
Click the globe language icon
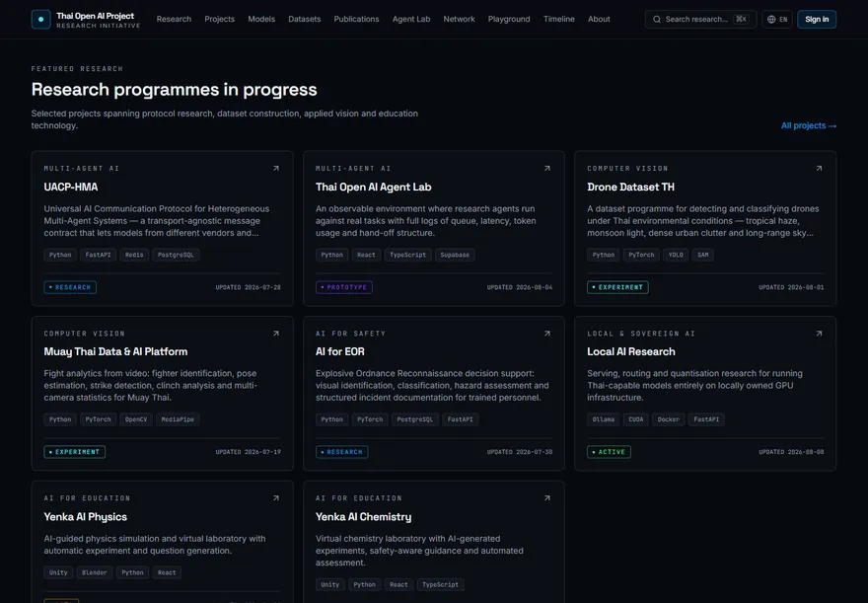pos(771,20)
